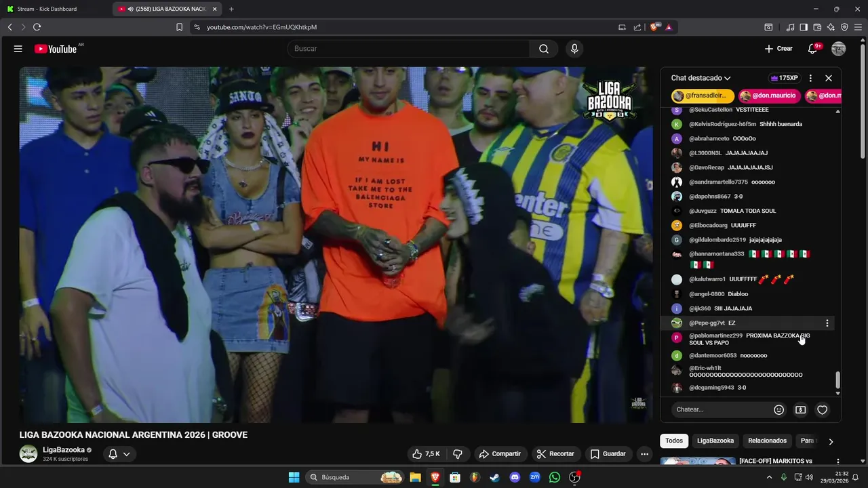Switch to Stream - Kick Dashboard tab
This screenshot has height=488, width=868.
pos(57,9)
